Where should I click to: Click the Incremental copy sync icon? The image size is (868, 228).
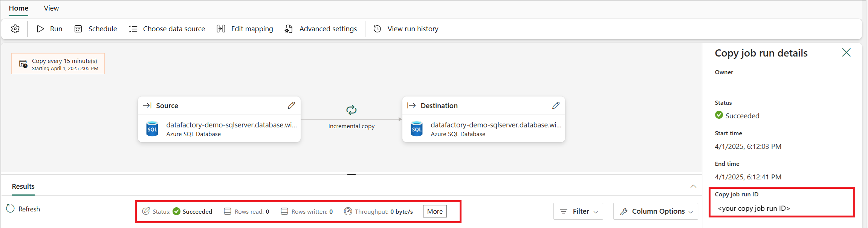click(x=351, y=110)
